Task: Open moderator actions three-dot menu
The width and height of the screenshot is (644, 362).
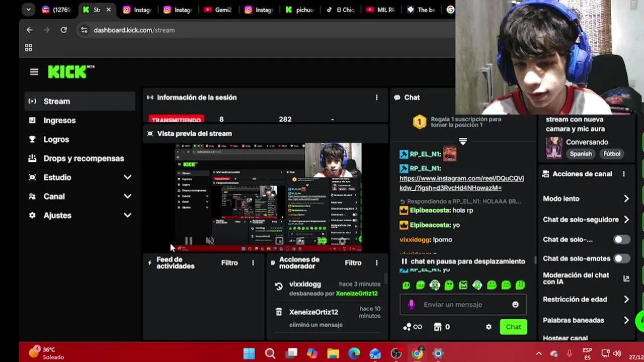Action: click(x=376, y=262)
